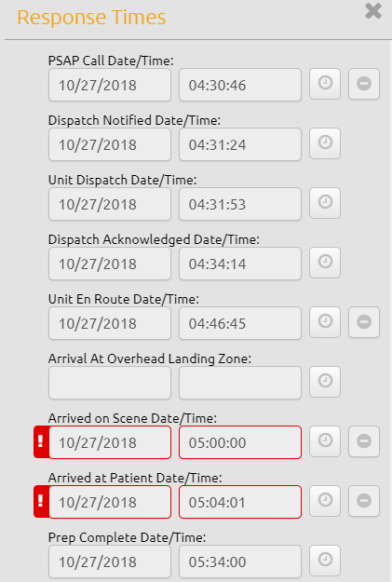This screenshot has height=582, width=392.
Task: Click clock icon for Unit En Route
Action: (x=325, y=322)
